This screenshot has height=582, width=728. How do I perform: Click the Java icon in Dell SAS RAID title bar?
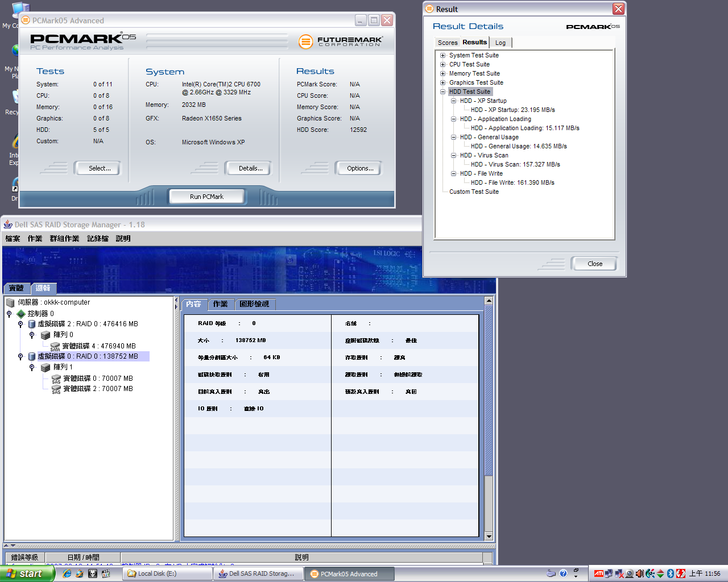(8, 225)
